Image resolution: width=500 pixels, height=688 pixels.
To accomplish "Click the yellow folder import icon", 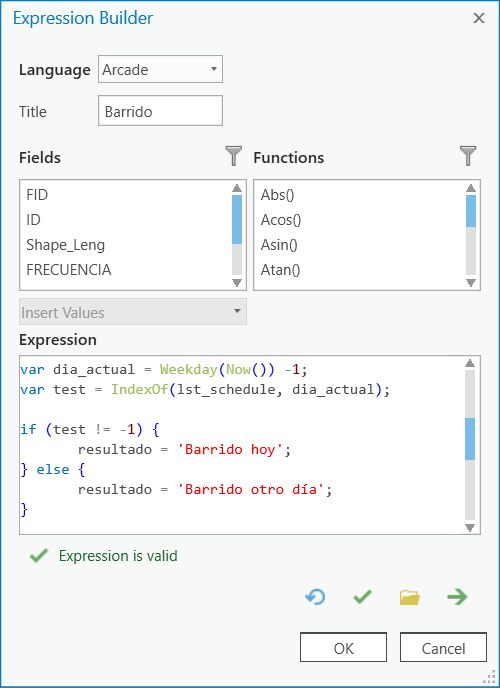I will [x=410, y=597].
